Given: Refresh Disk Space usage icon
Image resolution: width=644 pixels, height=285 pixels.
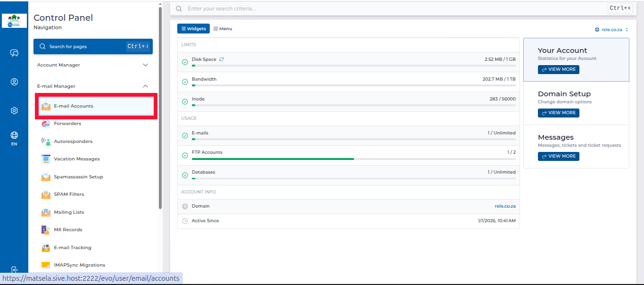Looking at the screenshot, I should pyautogui.click(x=222, y=59).
